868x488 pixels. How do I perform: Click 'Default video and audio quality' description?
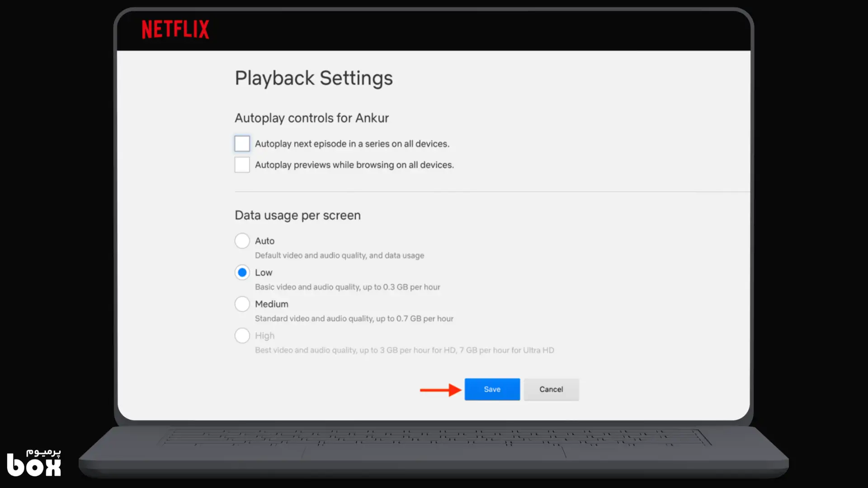(340, 255)
